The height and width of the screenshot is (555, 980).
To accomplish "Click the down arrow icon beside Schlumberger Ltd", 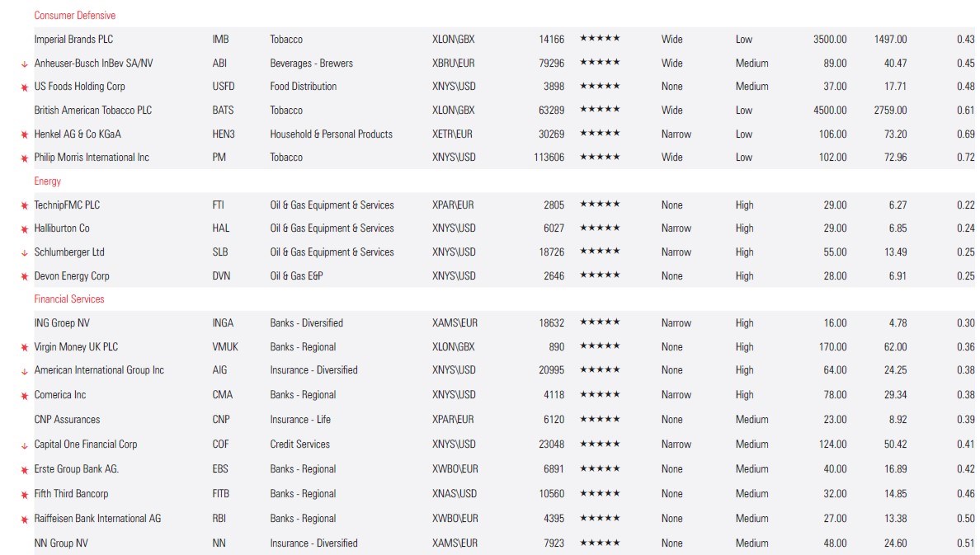I will [25, 252].
